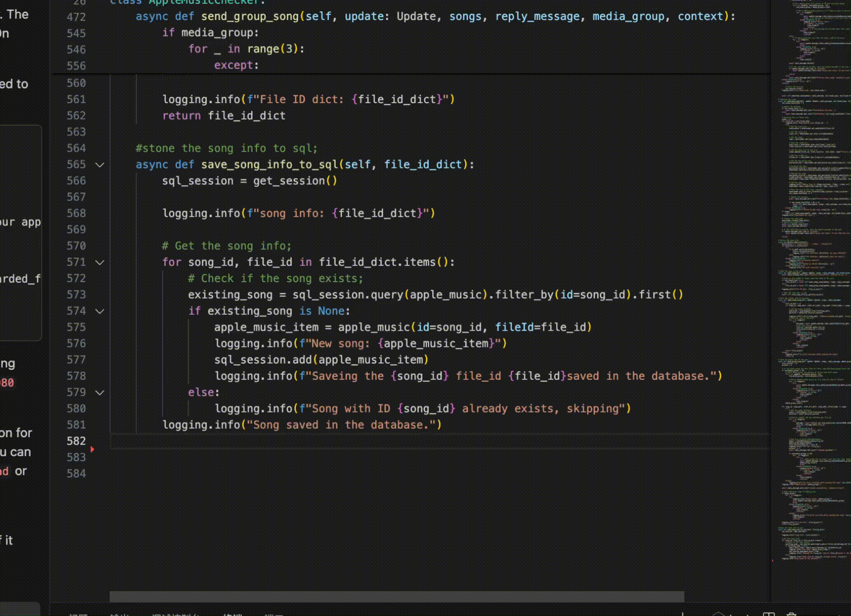The height and width of the screenshot is (616, 851).
Task: Fold the for loop at line 571
Action: (x=100, y=263)
